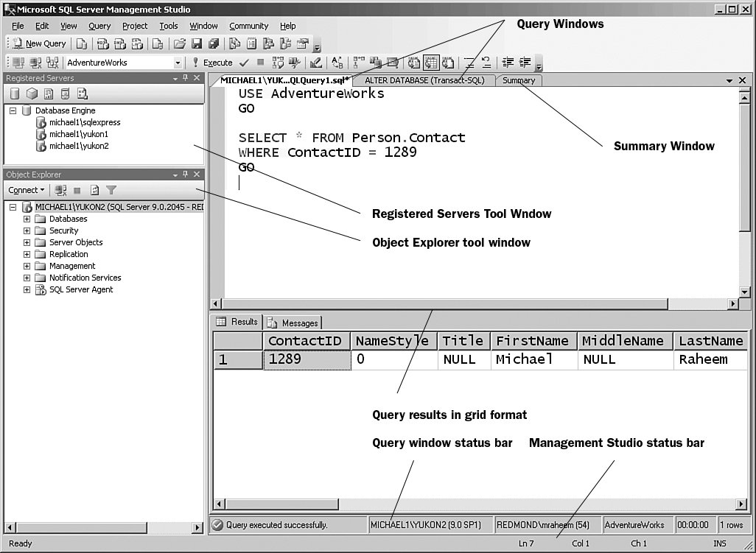Switch output to Results to Text
This screenshot has height=553, width=756.
coord(413,63)
